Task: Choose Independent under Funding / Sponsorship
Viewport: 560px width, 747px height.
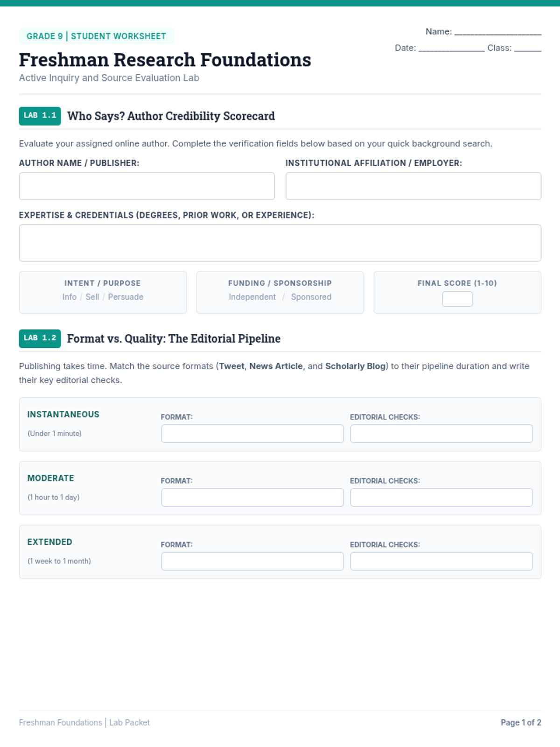Action: (x=252, y=297)
